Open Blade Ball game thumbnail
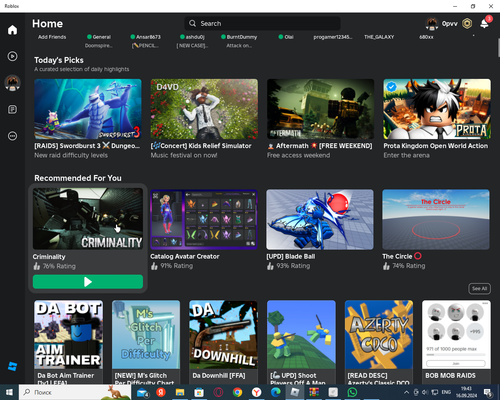The height and width of the screenshot is (400, 500). click(320, 220)
